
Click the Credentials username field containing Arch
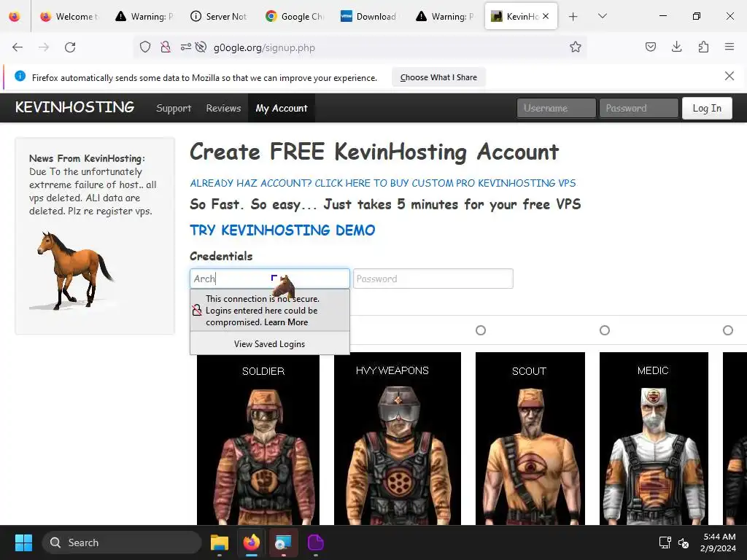[x=270, y=279]
